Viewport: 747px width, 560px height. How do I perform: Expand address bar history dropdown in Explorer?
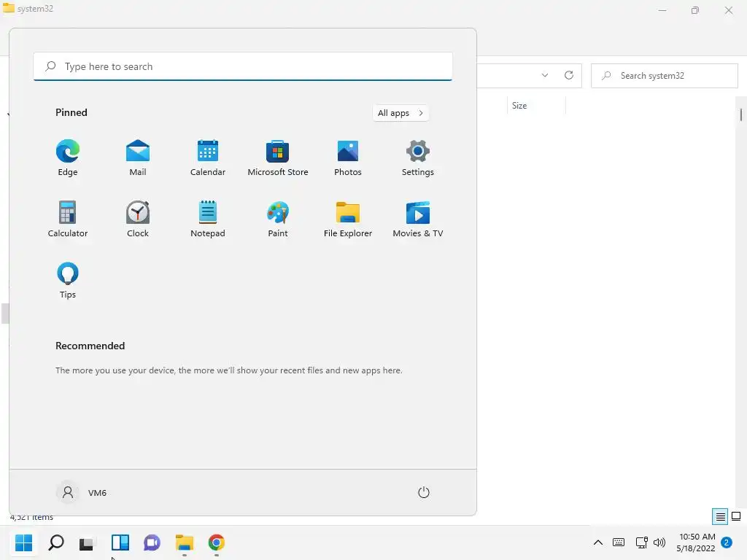[545, 75]
